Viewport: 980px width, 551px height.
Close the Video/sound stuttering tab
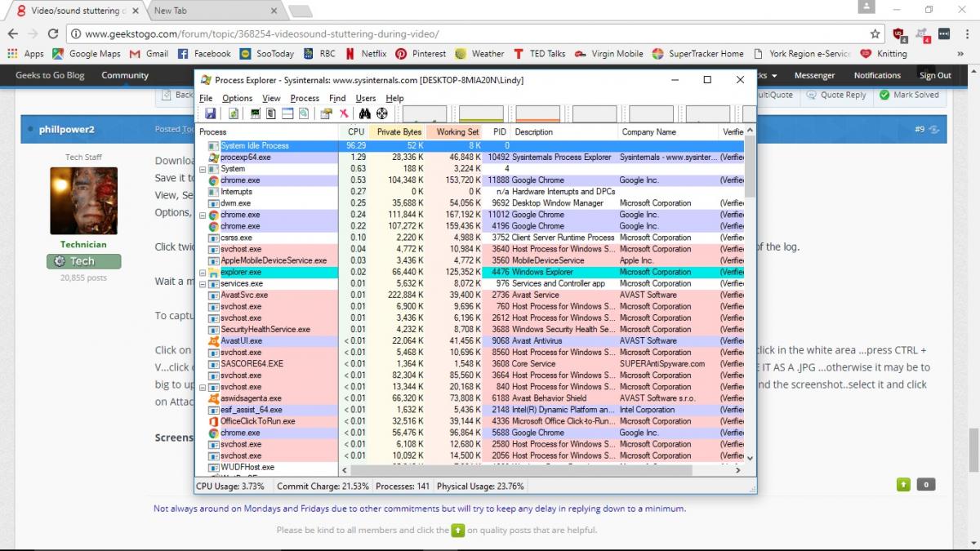pos(136,11)
